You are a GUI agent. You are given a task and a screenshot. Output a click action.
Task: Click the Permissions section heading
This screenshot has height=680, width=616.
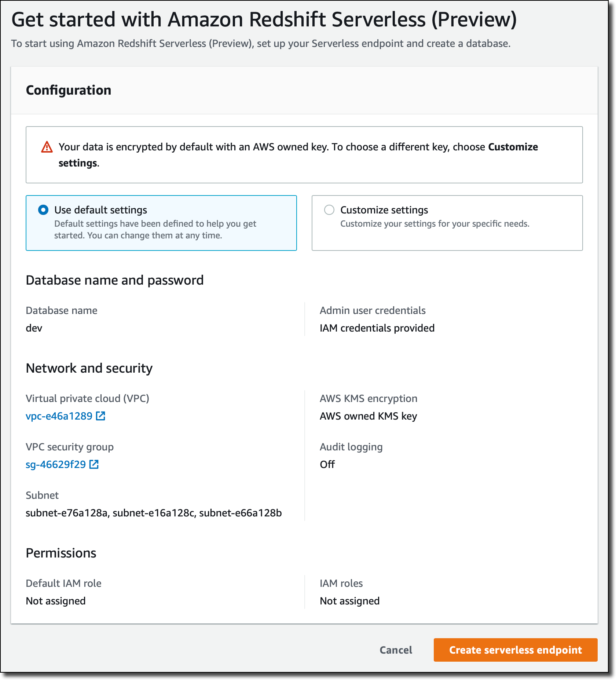[x=61, y=553]
